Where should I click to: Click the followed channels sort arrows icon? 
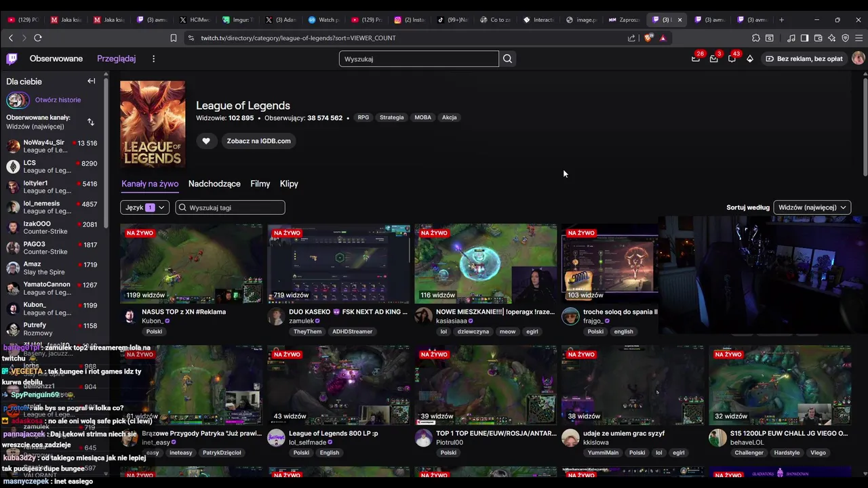[91, 122]
